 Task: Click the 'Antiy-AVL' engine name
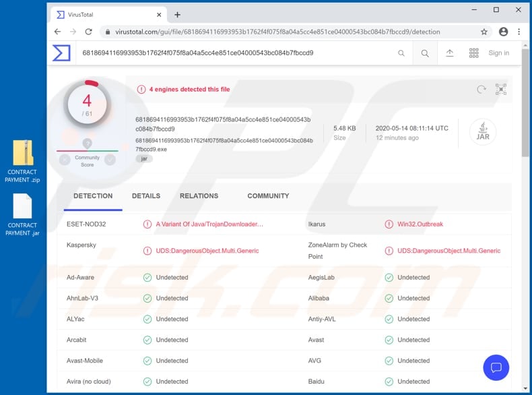pyautogui.click(x=322, y=319)
